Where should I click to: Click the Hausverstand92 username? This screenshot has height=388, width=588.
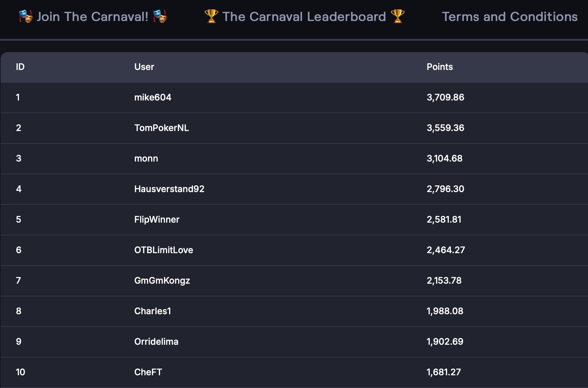point(169,189)
